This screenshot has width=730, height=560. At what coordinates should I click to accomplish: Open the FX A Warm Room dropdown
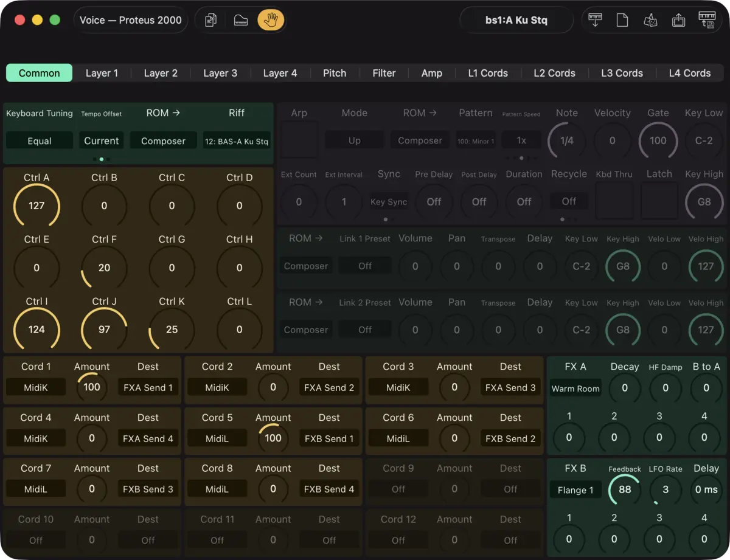coord(575,389)
